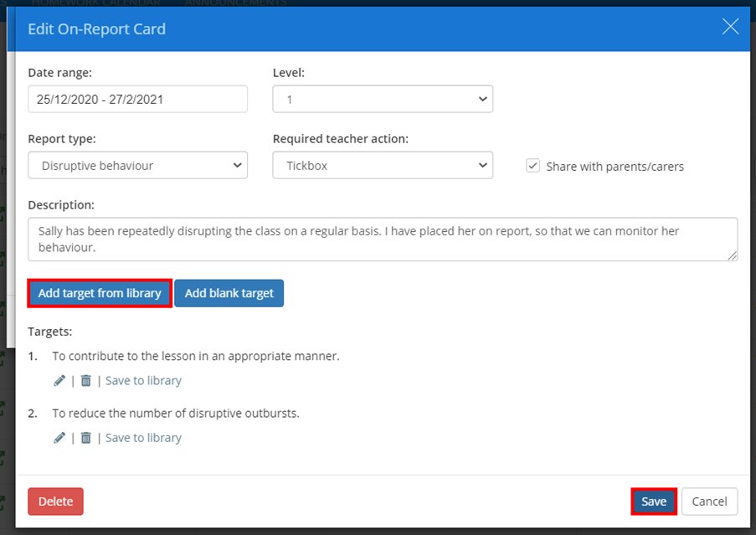This screenshot has height=535, width=756.
Task: Click Add target from library
Action: [x=99, y=293]
